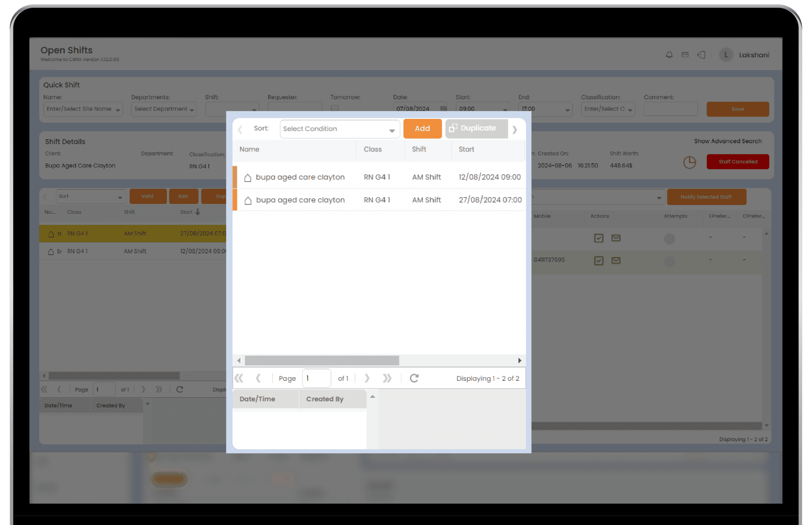Click the popup Date/Time column header
Viewport: 812px width, 525px height.
point(266,399)
